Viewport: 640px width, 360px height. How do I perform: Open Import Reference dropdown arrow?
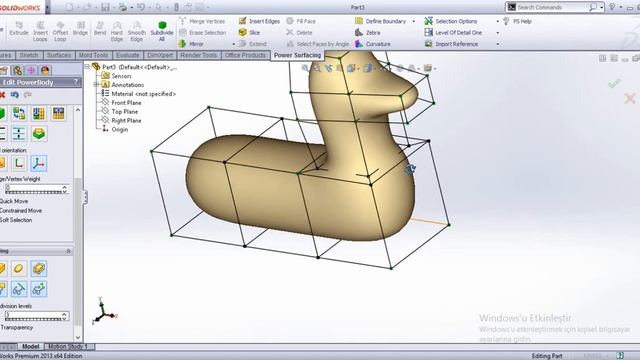[498, 44]
